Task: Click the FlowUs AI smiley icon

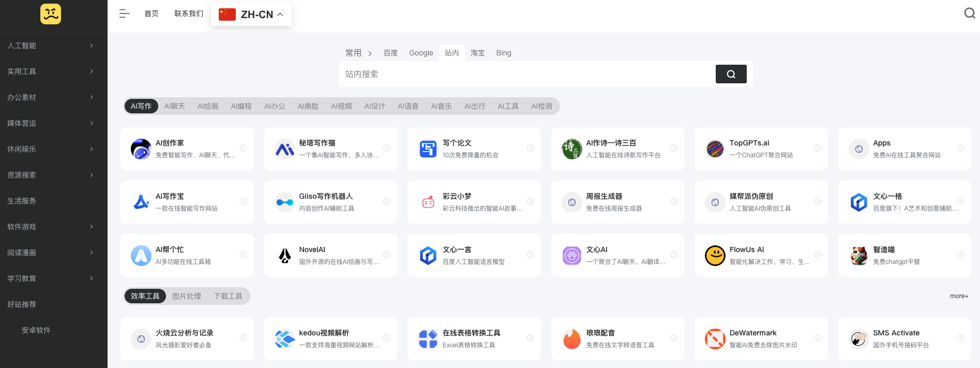Action: pyautogui.click(x=715, y=256)
